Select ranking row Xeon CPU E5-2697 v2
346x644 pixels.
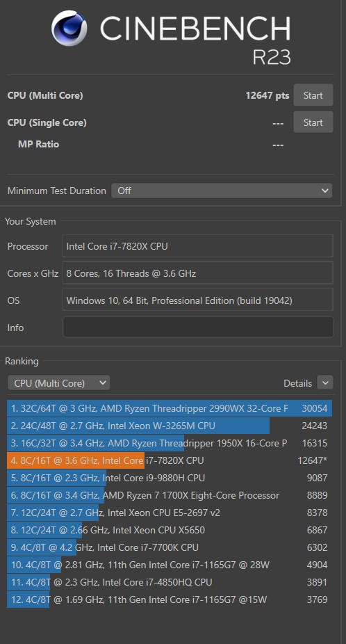pyautogui.click(x=170, y=513)
